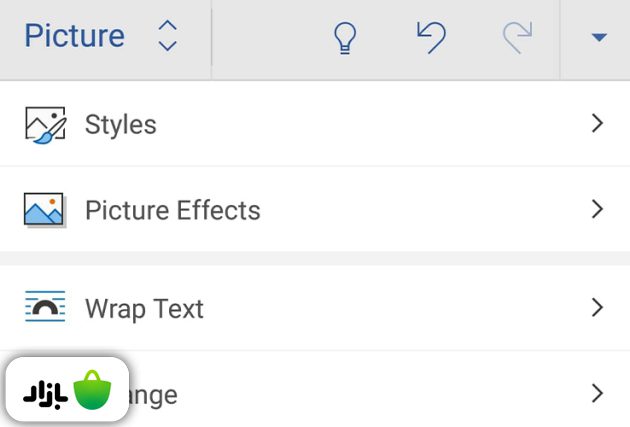Select the Picture tab label
This screenshot has height=427, width=630.
(74, 36)
